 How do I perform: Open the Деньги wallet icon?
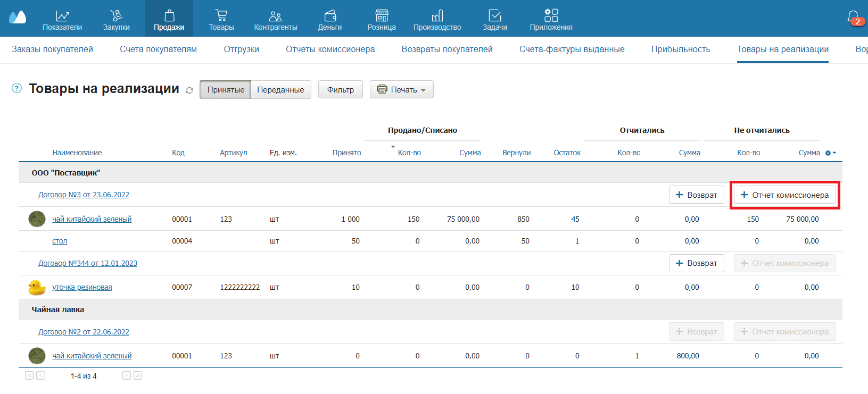point(329,16)
